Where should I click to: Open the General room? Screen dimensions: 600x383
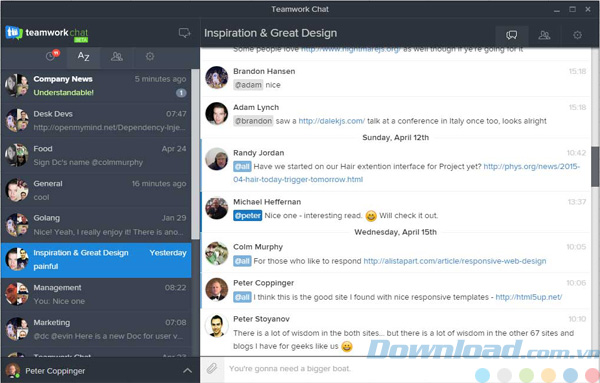[x=96, y=190]
